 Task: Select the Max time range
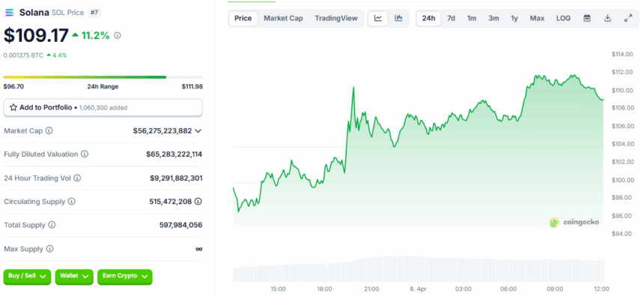click(537, 18)
